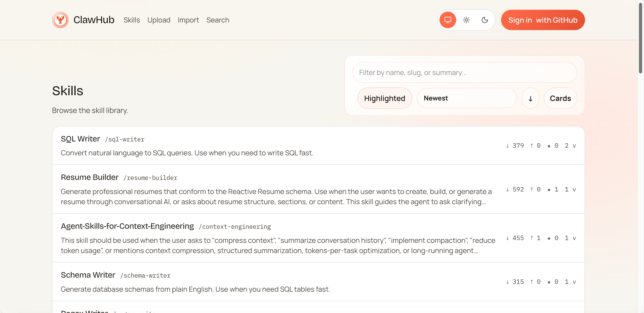The height and width of the screenshot is (313, 644).
Task: Focus the filter by name input field
Action: click(x=464, y=72)
